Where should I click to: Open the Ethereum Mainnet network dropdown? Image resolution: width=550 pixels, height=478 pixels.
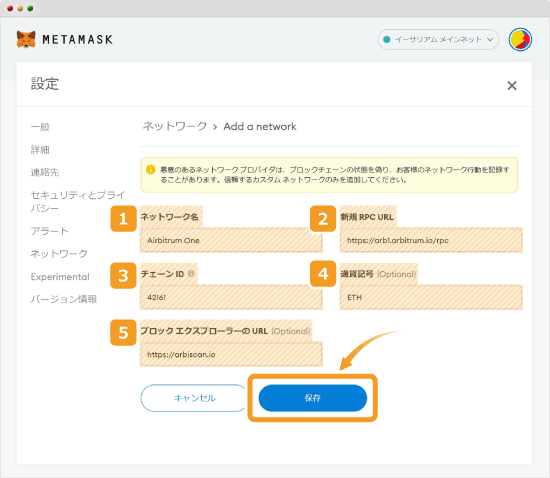tap(438, 39)
